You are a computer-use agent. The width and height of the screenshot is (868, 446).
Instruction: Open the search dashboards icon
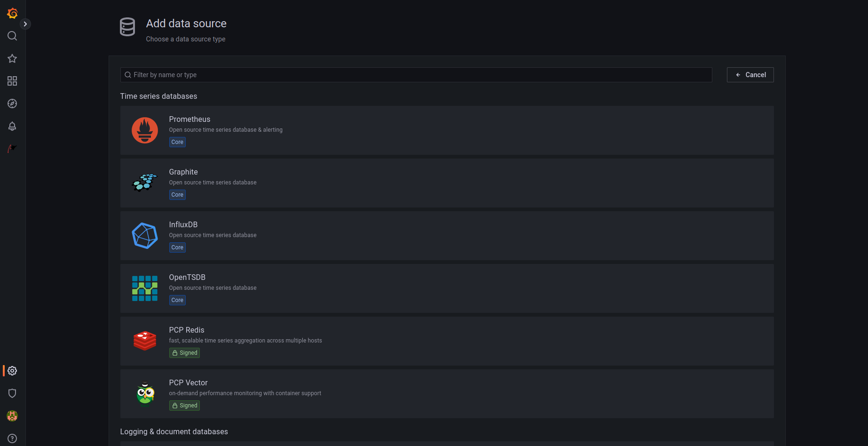coord(12,36)
